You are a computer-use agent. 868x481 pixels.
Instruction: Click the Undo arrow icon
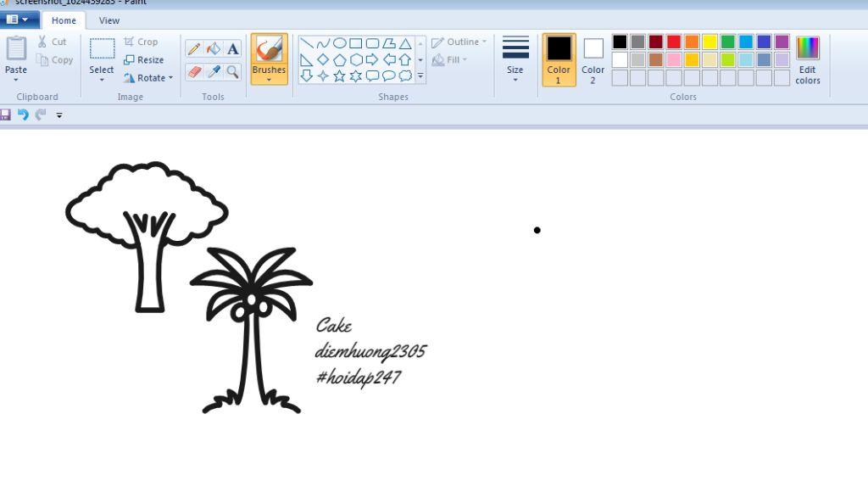click(23, 115)
